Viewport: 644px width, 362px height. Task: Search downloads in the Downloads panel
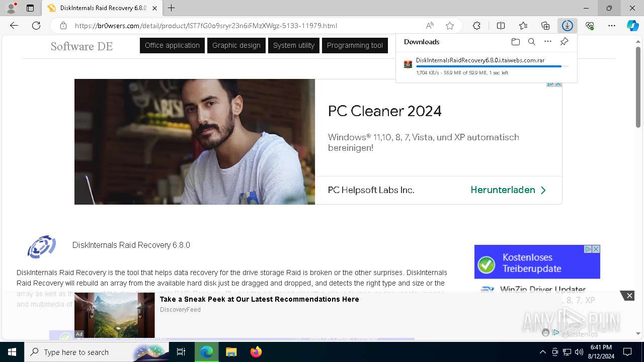[531, 42]
